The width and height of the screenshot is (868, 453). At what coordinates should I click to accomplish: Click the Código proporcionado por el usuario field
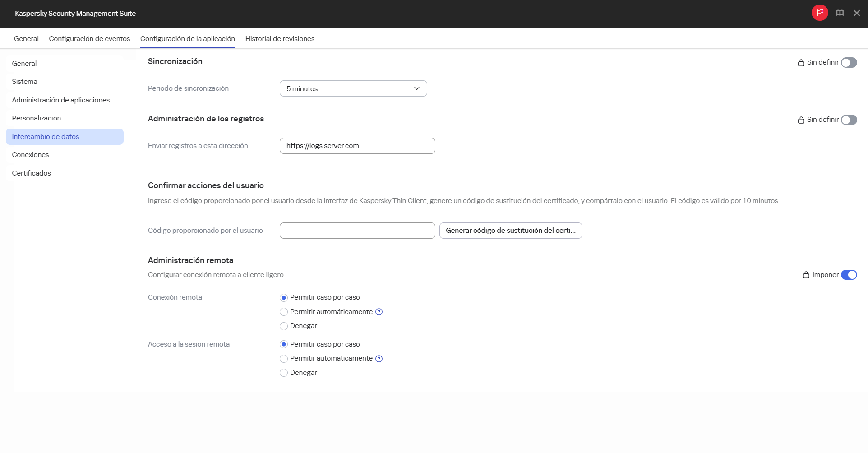[x=357, y=230]
